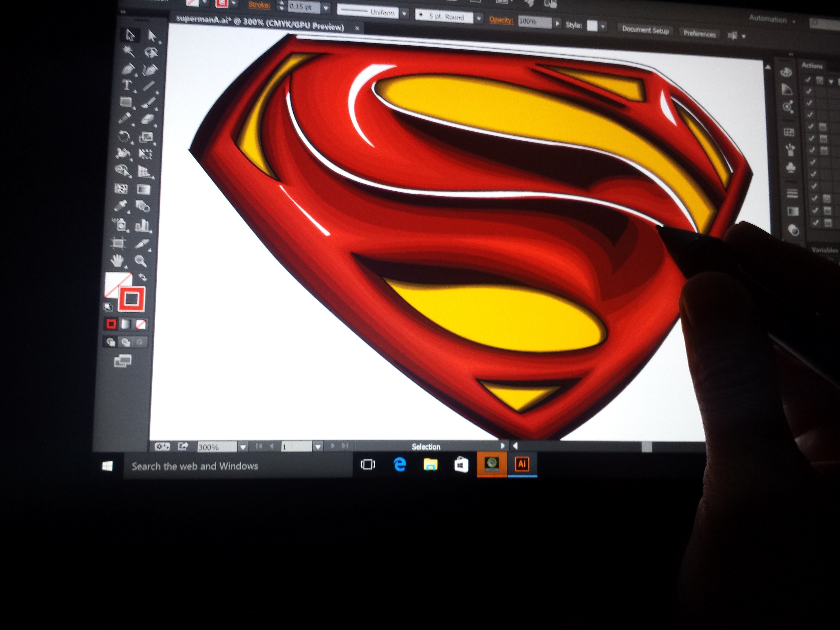Viewport: 840px width, 630px height.
Task: Open the Variables panel tab
Action: pos(824,250)
